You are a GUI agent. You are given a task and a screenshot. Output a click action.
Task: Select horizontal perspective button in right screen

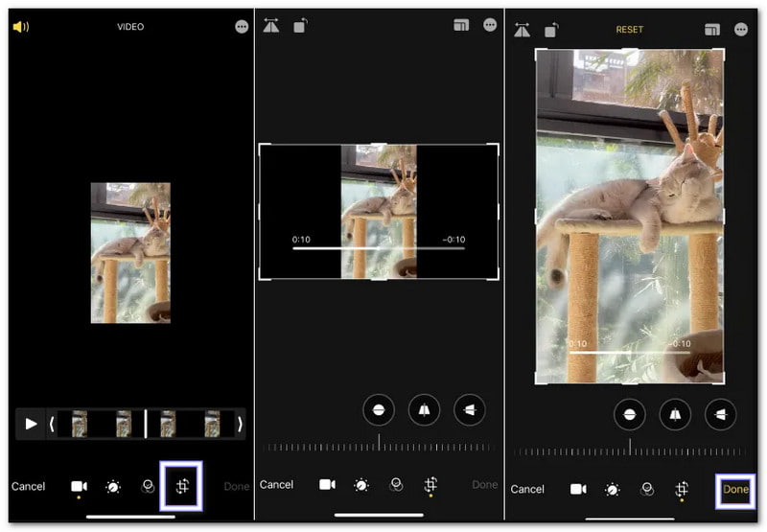pyautogui.click(x=720, y=414)
